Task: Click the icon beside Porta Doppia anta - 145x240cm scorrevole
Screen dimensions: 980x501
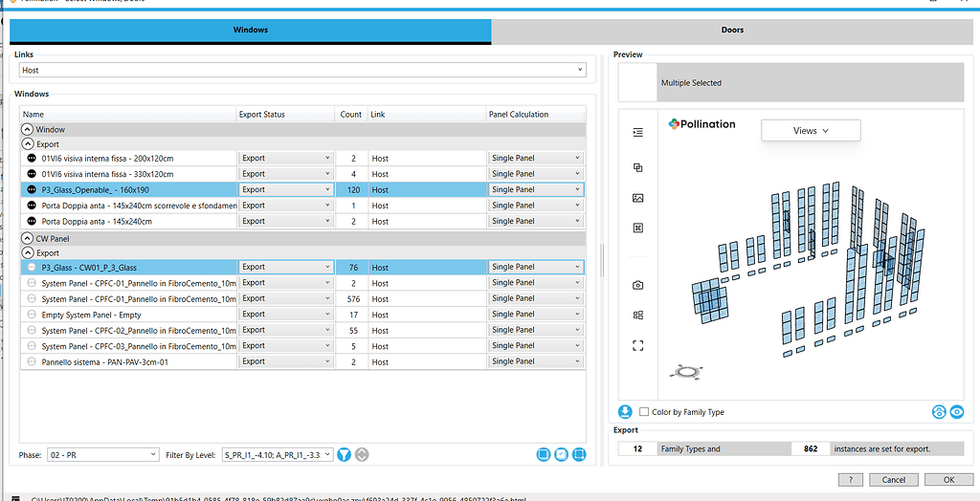Action: point(32,206)
